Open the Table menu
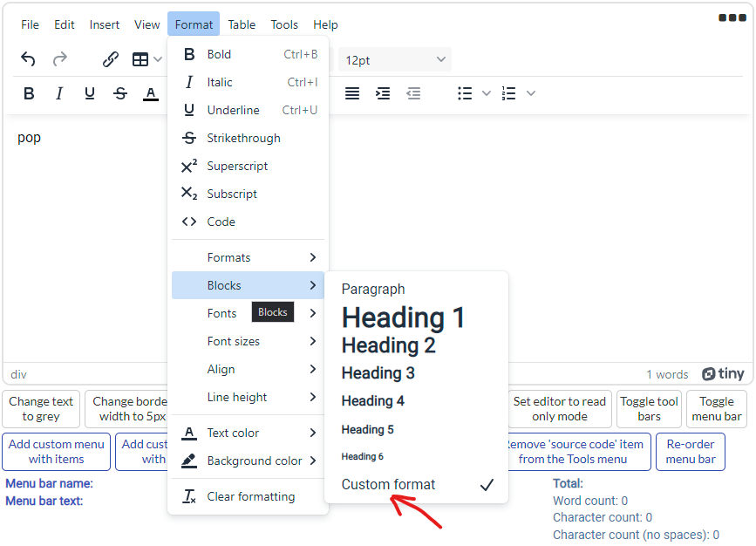Screen dimensions: 756x546 pyautogui.click(x=242, y=24)
